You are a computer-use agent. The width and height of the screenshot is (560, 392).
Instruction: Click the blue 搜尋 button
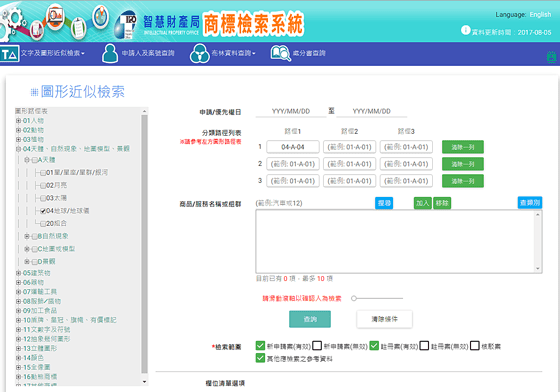click(x=384, y=203)
